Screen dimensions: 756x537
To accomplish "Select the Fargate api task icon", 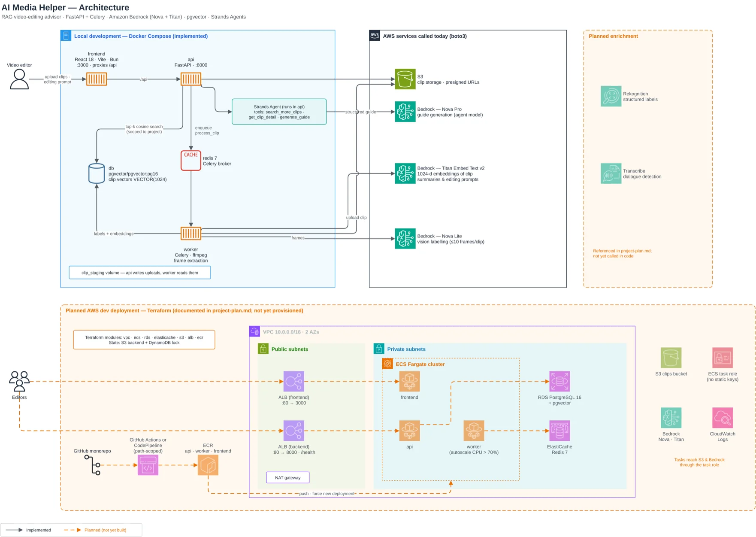I will pyautogui.click(x=409, y=431).
